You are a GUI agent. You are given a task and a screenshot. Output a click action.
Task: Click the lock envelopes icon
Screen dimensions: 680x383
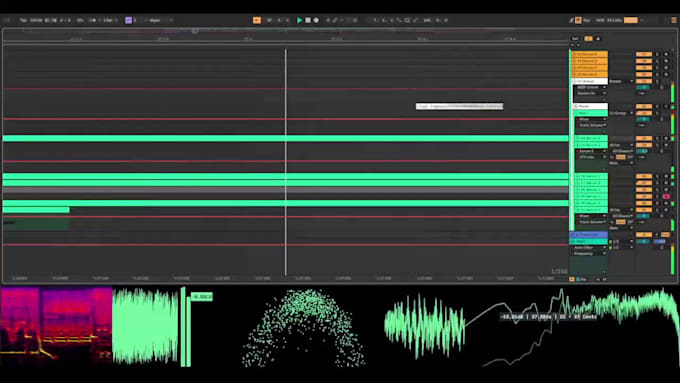tap(598, 39)
